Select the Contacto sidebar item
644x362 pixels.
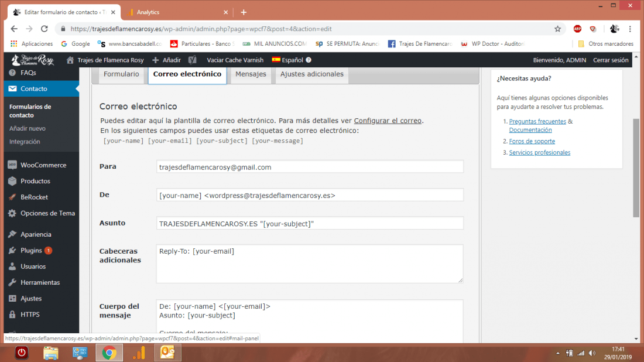(41, 89)
